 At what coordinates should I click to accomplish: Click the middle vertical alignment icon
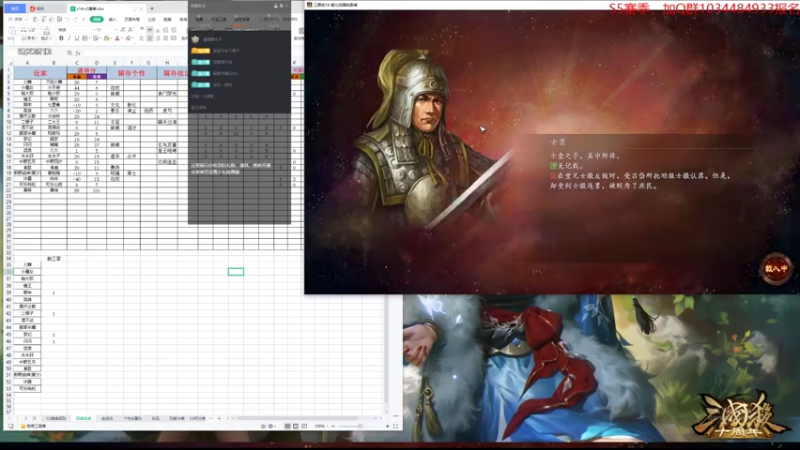click(x=149, y=30)
